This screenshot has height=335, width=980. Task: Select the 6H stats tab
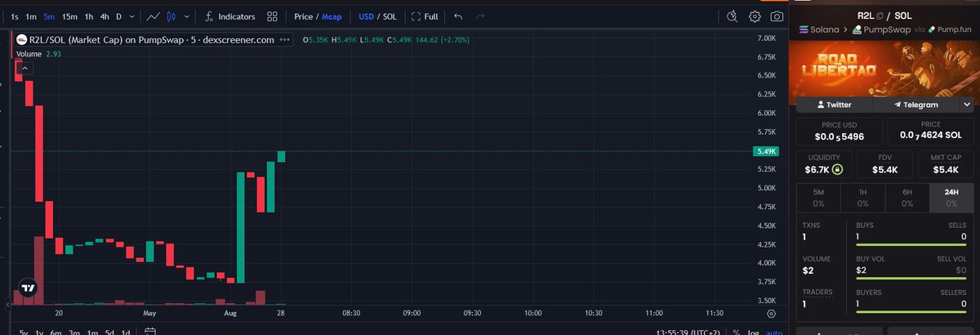(x=907, y=197)
